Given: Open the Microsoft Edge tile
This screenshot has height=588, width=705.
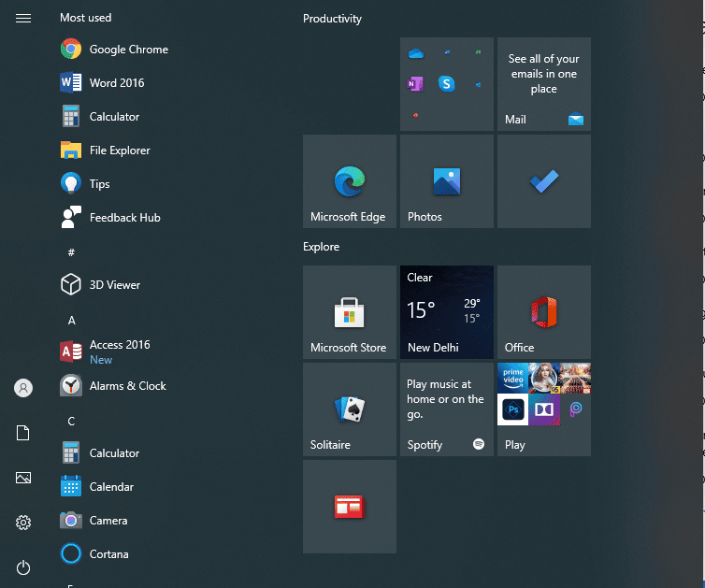Looking at the screenshot, I should pyautogui.click(x=350, y=181).
